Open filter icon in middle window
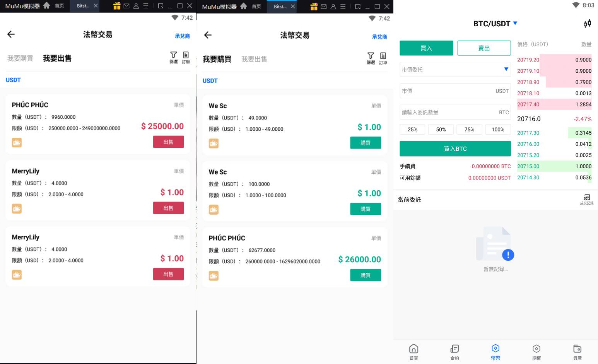Image resolution: width=598 pixels, height=364 pixels. tap(371, 58)
